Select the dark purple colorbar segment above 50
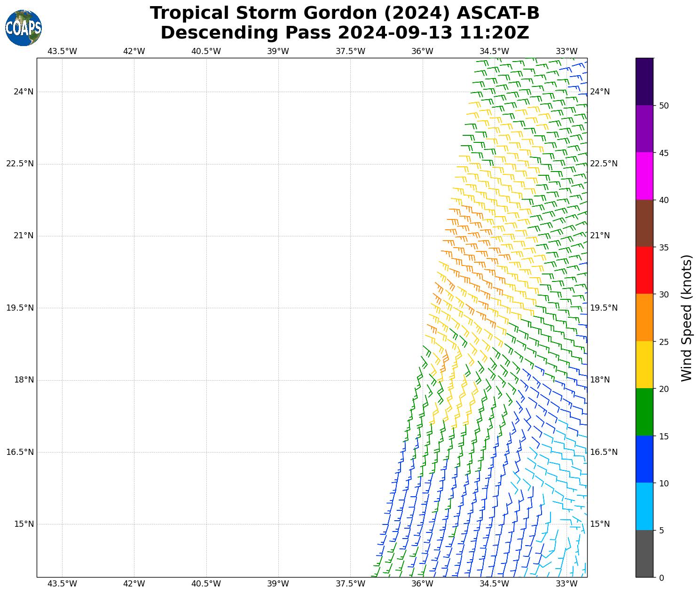The image size is (700, 594). coord(644,81)
